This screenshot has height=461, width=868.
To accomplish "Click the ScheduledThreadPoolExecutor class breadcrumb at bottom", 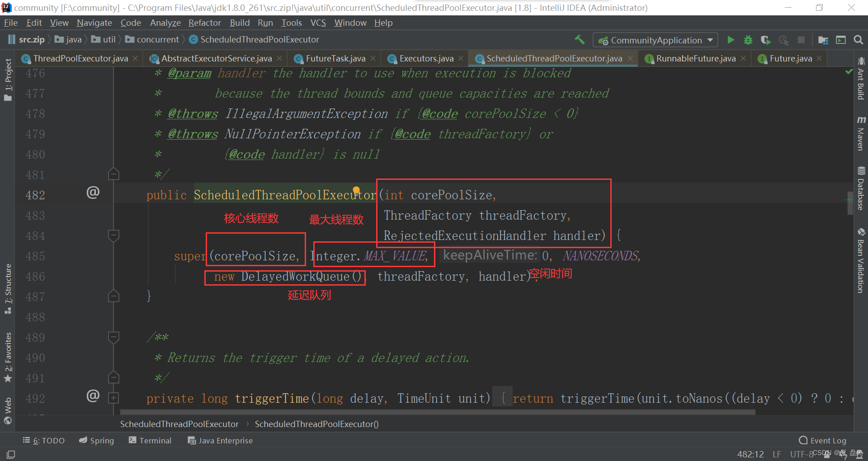I will [x=179, y=424].
